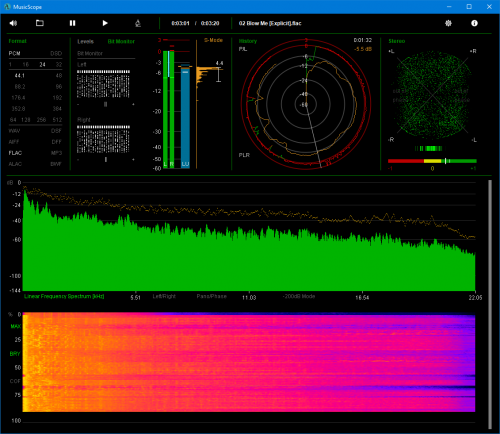Toggle Left/Right spectrum mode
Viewport: 500px width, 434px height.
[x=164, y=296]
